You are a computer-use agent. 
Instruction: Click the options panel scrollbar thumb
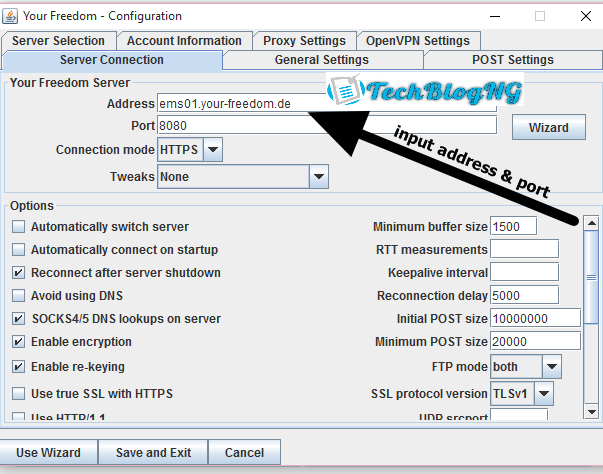(x=591, y=277)
